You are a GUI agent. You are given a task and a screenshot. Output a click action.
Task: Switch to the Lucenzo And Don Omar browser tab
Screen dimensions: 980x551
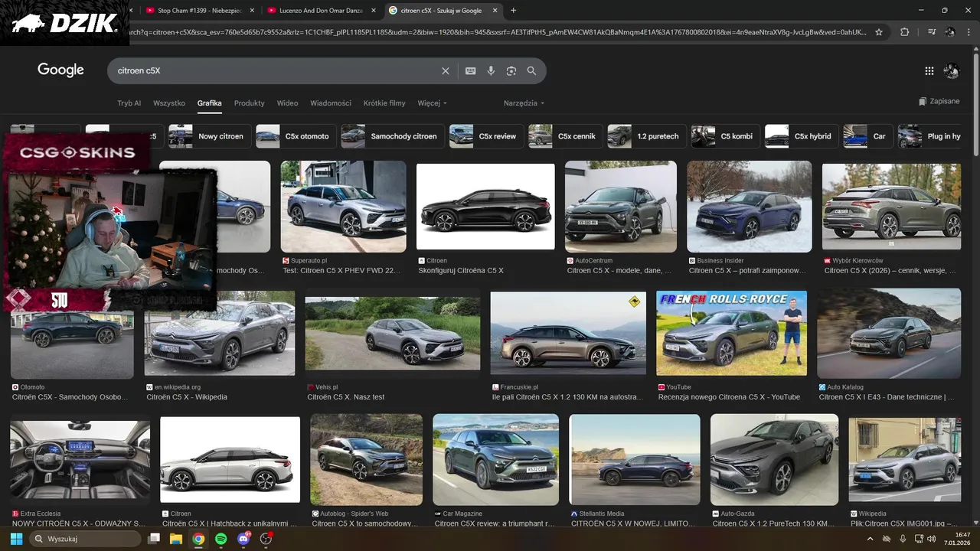tap(320, 10)
